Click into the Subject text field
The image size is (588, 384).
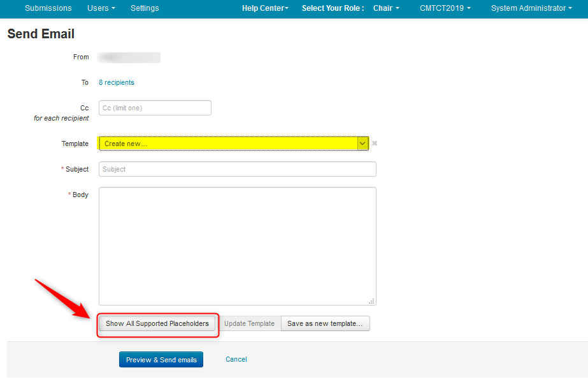pos(237,169)
